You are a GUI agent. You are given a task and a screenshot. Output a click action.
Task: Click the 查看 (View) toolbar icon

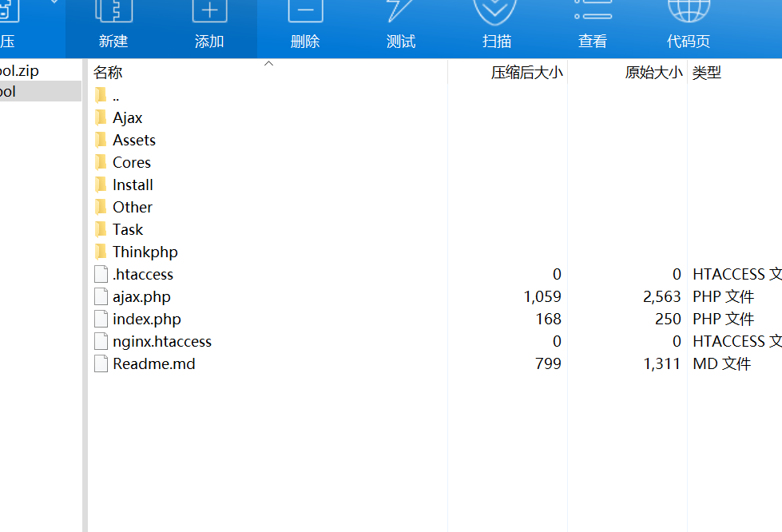592,22
